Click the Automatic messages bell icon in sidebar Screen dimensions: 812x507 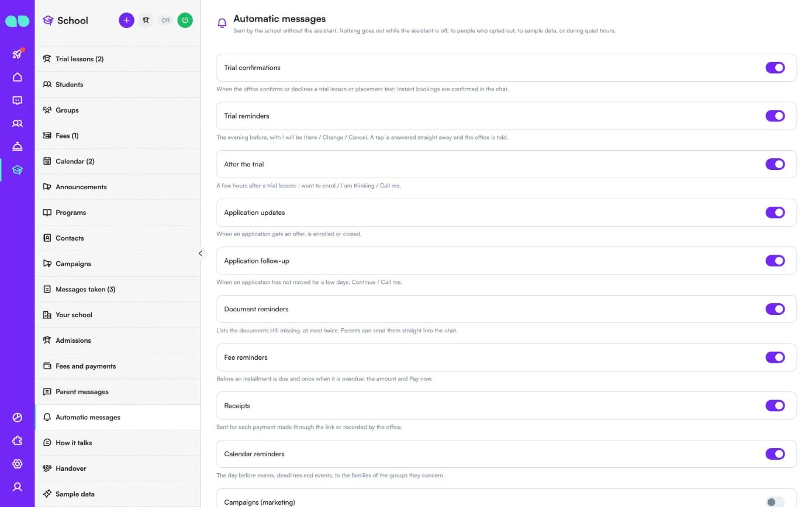[47, 417]
